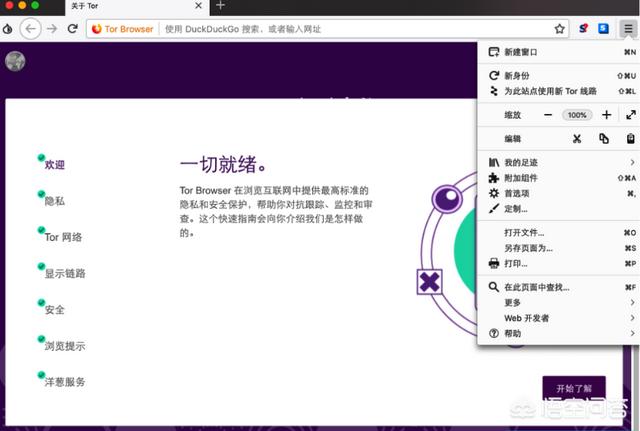Click the Tor Browser identity icon in the address bar

pyautogui.click(x=97, y=29)
